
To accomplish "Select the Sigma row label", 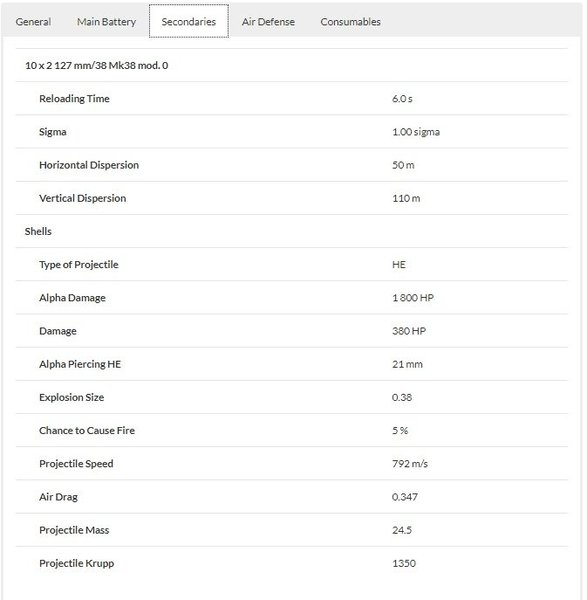I will (x=53, y=132).
